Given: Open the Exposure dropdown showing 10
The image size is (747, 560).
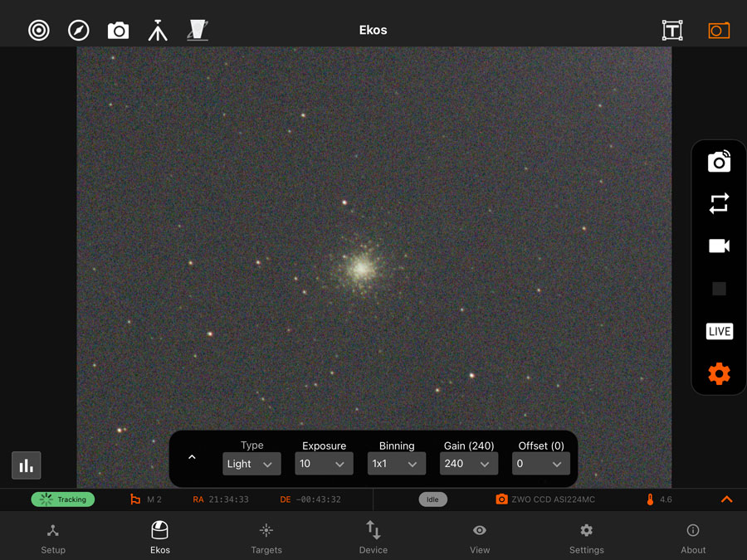Looking at the screenshot, I should point(324,464).
